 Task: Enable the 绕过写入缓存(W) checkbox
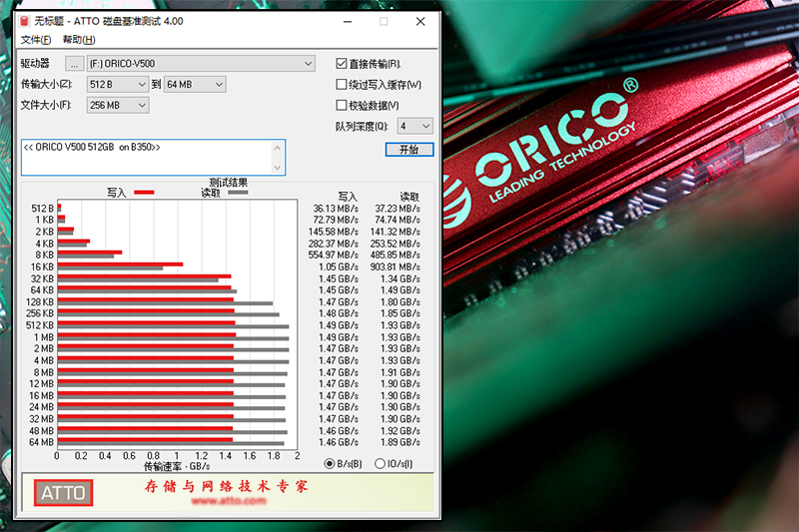[342, 85]
